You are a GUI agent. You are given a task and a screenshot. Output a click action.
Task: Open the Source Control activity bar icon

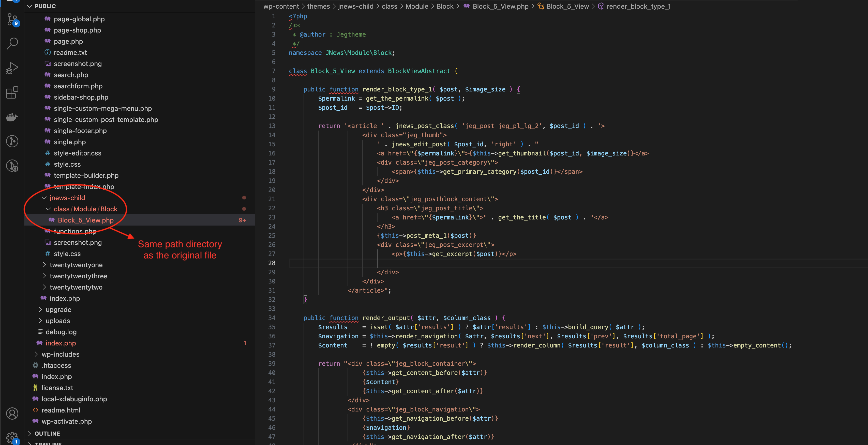(12, 19)
